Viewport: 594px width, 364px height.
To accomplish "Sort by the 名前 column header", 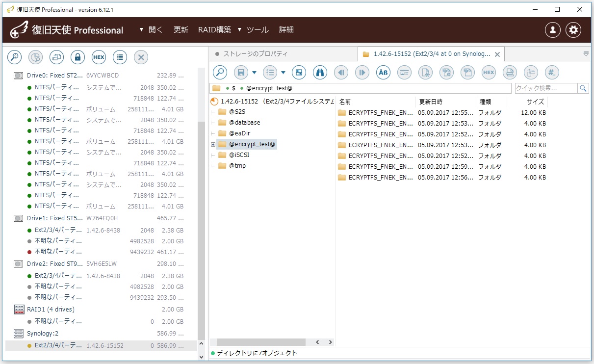I will (x=376, y=102).
